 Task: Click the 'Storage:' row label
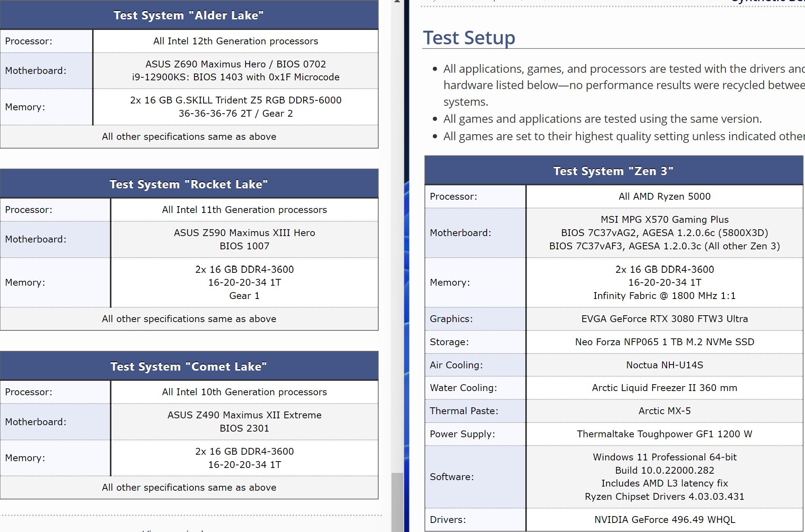[x=449, y=342]
